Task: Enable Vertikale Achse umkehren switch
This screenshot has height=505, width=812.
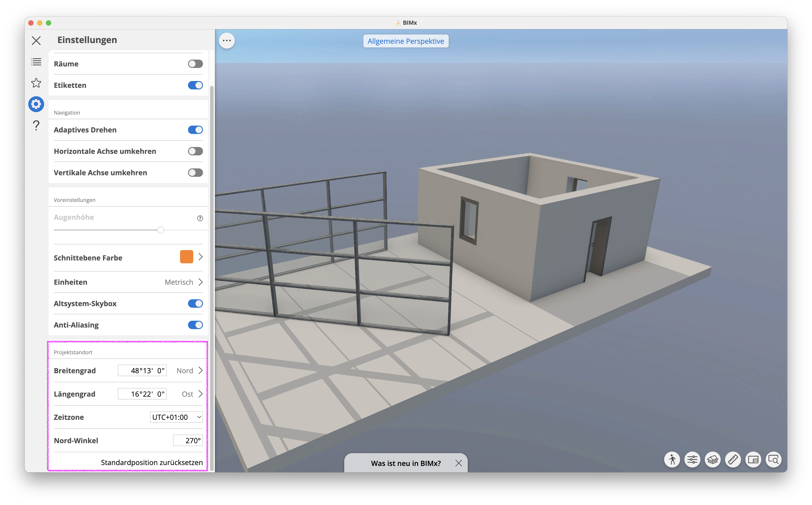Action: pos(195,173)
